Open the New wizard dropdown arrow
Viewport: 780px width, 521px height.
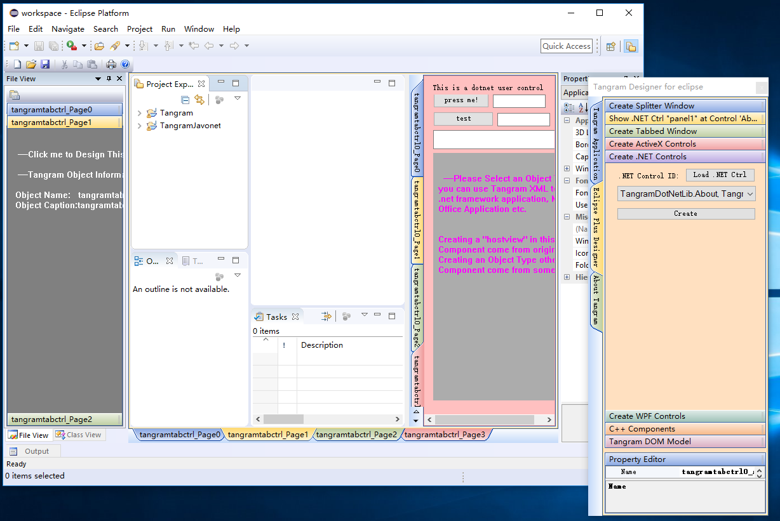pos(26,46)
